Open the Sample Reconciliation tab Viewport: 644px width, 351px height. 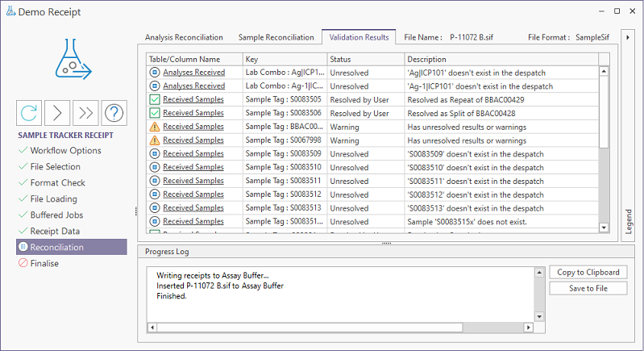276,37
